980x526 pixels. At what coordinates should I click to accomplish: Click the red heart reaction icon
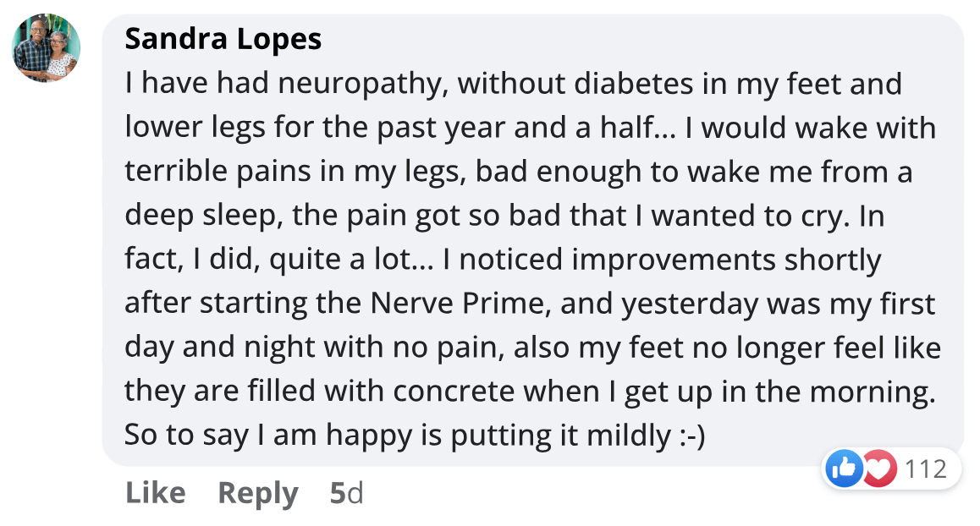(878, 468)
